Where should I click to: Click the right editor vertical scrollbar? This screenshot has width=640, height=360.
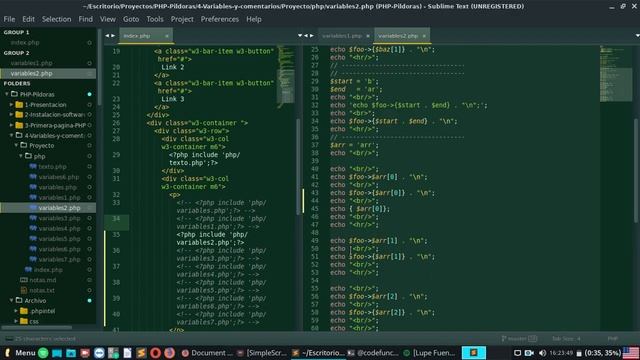point(636,171)
